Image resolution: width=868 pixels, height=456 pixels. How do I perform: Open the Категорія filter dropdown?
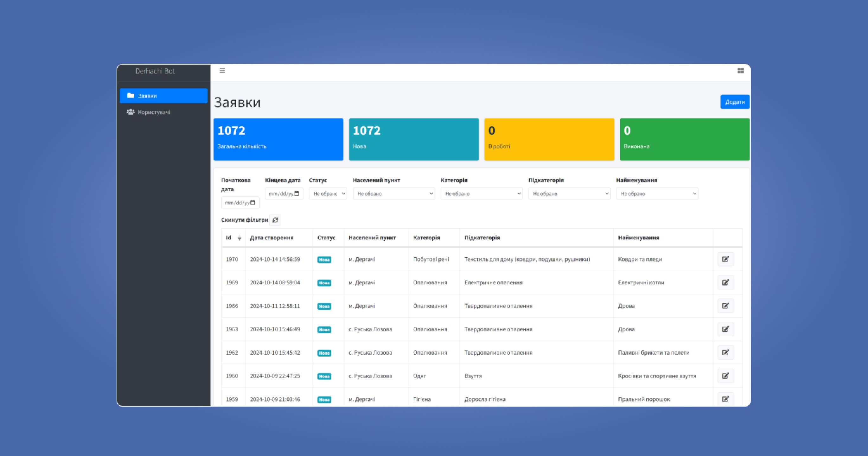pyautogui.click(x=481, y=194)
